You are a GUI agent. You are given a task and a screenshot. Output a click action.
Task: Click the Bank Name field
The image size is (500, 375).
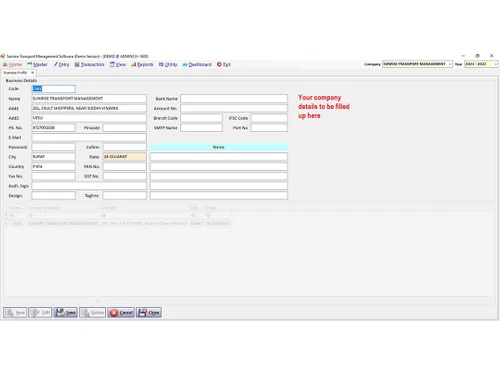[x=234, y=98]
